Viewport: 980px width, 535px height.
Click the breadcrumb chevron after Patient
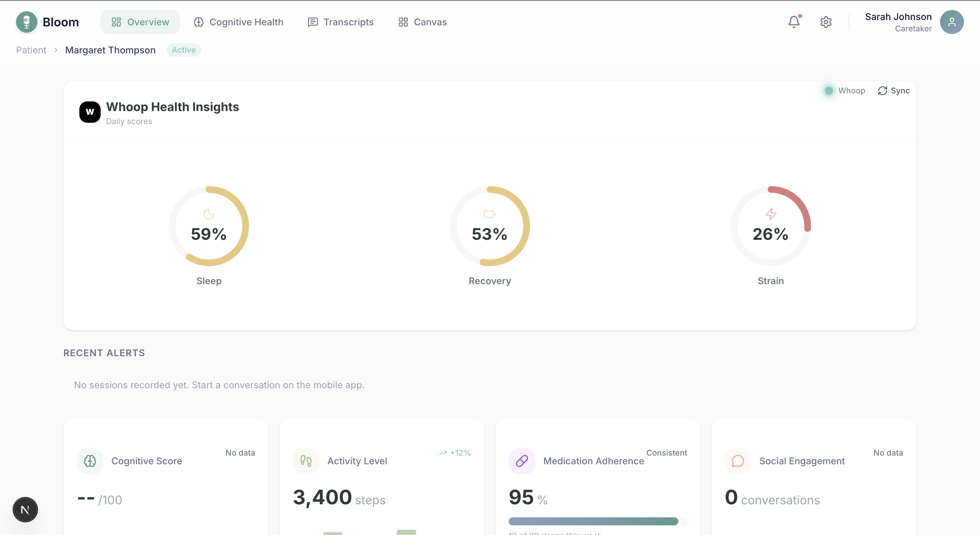(56, 50)
